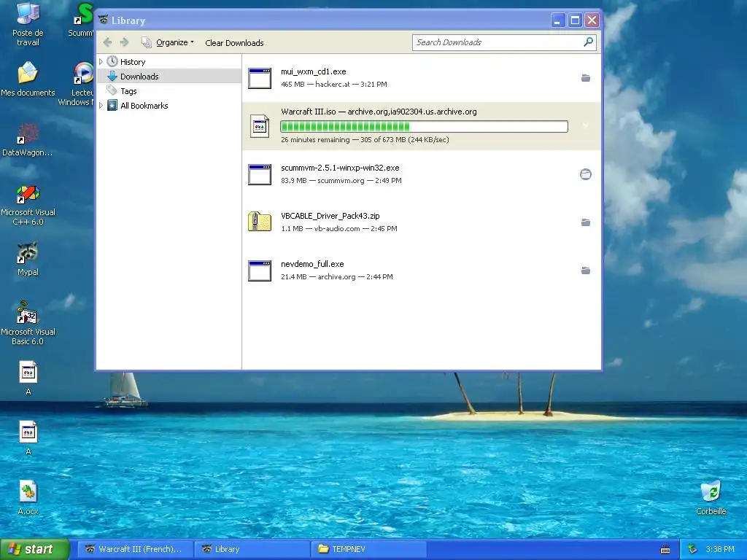Expand the All Bookmarks tree node

point(101,106)
